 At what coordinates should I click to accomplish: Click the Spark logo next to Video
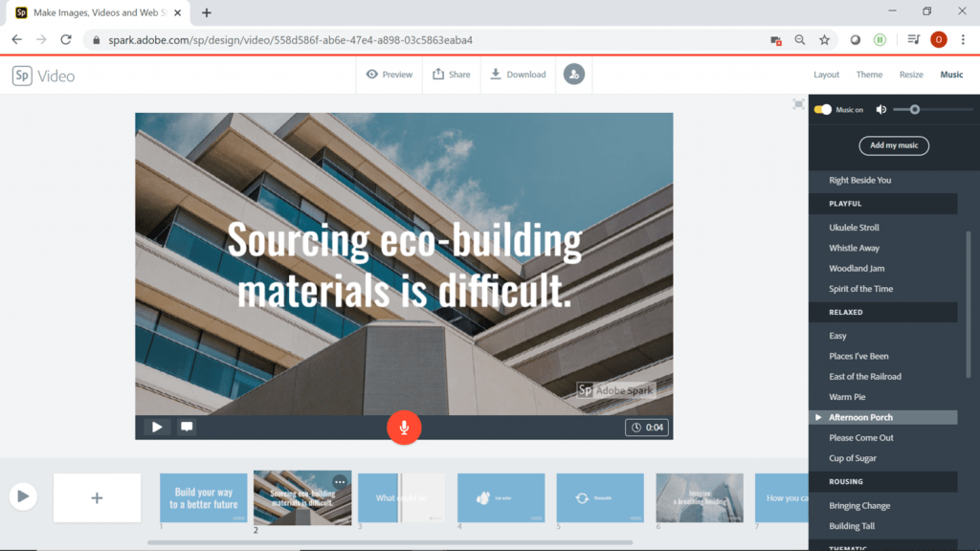(x=22, y=74)
